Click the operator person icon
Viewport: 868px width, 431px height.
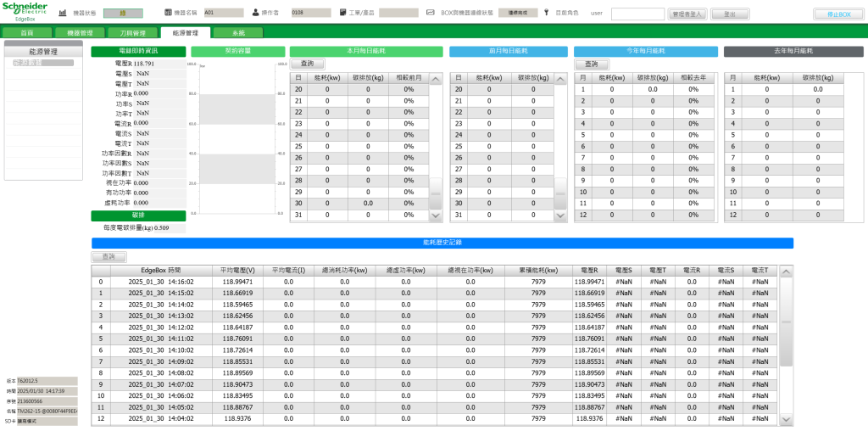pos(256,14)
